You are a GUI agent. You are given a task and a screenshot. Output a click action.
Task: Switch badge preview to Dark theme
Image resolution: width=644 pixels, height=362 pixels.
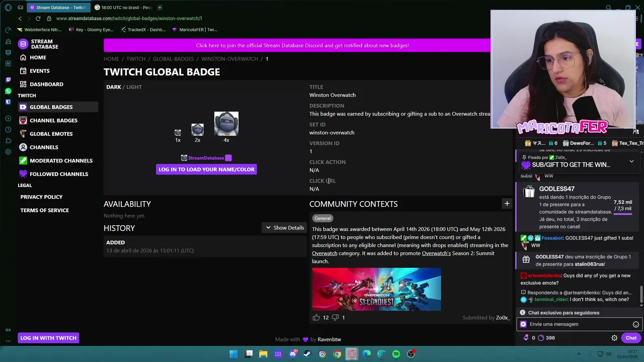[113, 87]
